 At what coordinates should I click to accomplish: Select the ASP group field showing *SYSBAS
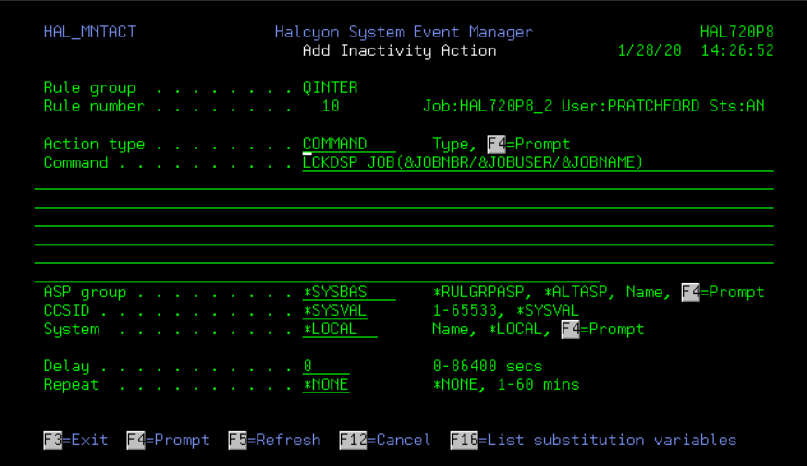tap(349, 292)
